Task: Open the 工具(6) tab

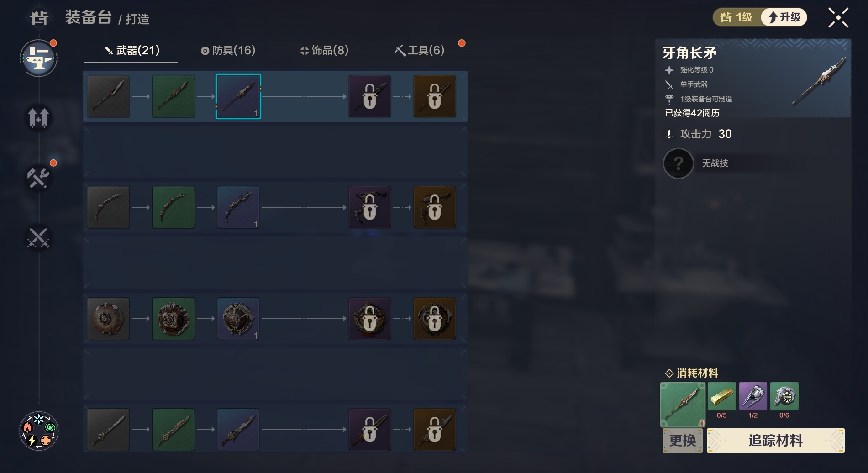Action: [x=419, y=50]
